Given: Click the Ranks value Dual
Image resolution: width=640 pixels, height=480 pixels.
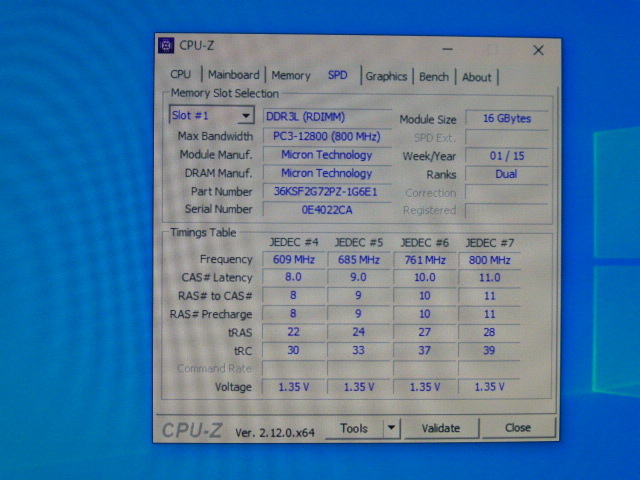Looking at the screenshot, I should tap(507, 174).
